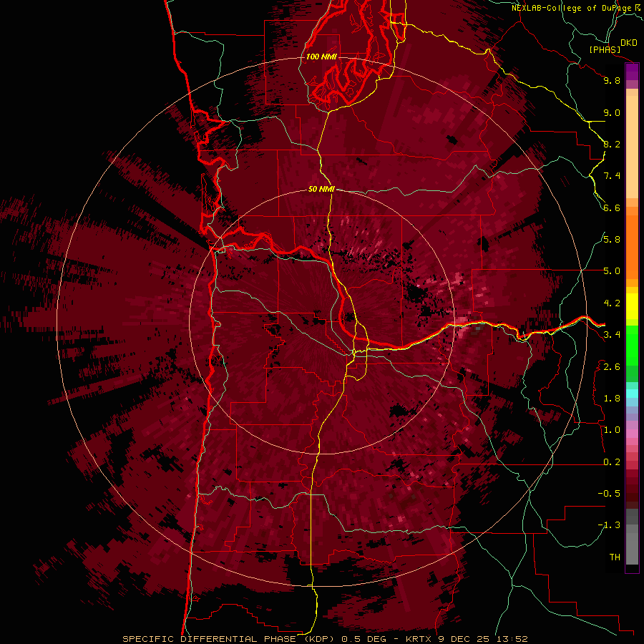This screenshot has height=644, width=644.
Task: Click the 9.8 scale value
Action: 612,80
